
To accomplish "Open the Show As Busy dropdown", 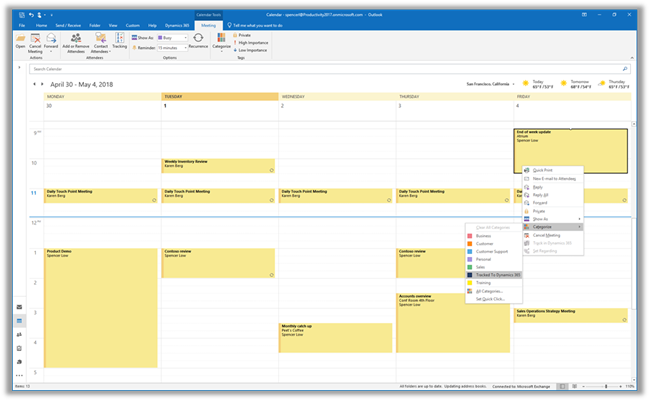I will click(171, 37).
